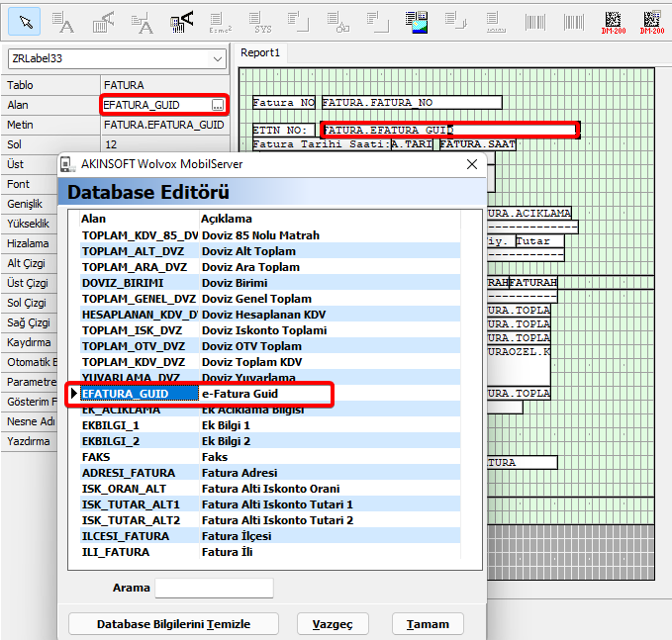
Task: Select the FATURA.FATURA_NO field on the report
Action: click(412, 103)
